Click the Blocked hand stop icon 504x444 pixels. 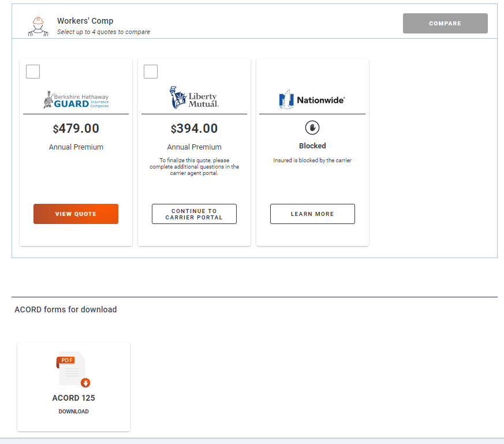312,128
